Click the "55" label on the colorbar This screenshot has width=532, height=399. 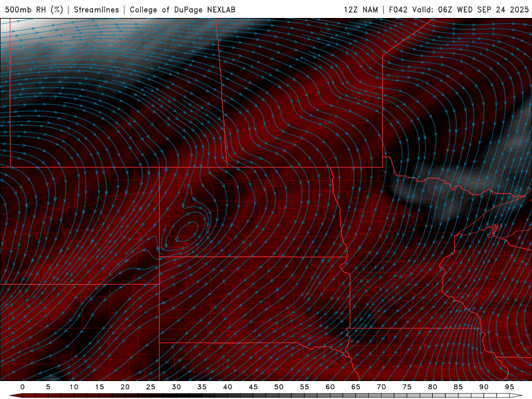[x=305, y=387]
